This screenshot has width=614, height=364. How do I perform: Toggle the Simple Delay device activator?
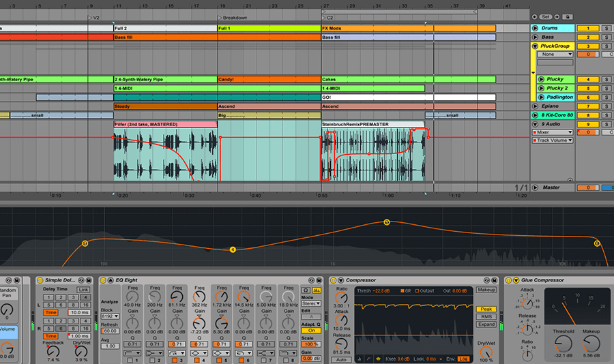point(40,280)
